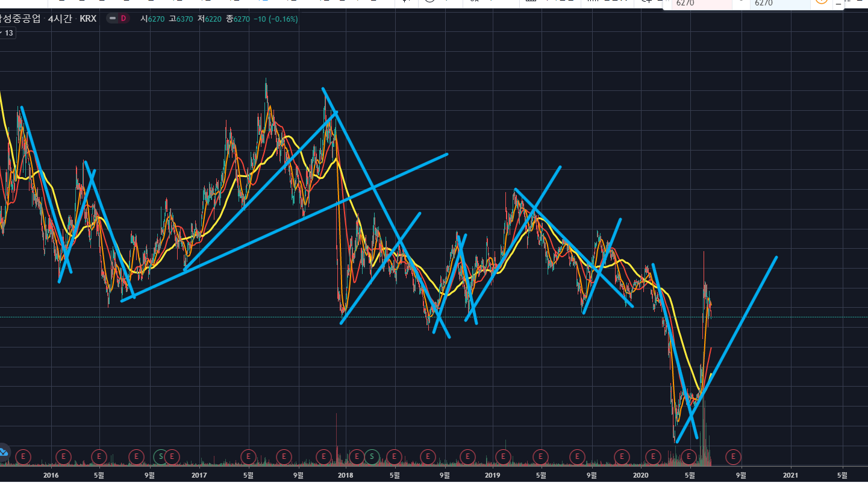The width and height of the screenshot is (868, 486).
Task: Click the KRX exchange label
Action: 89,19
